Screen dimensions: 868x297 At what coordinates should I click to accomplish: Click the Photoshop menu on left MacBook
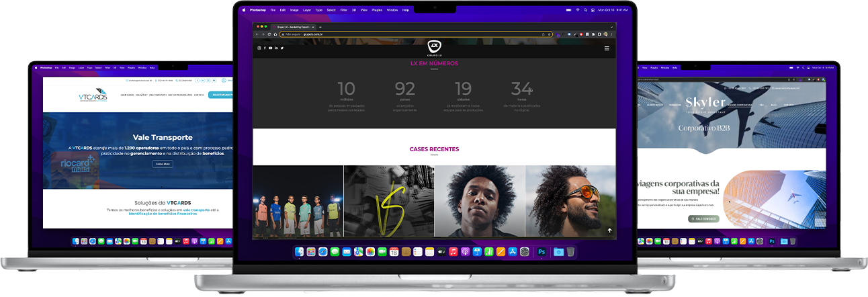coord(46,68)
